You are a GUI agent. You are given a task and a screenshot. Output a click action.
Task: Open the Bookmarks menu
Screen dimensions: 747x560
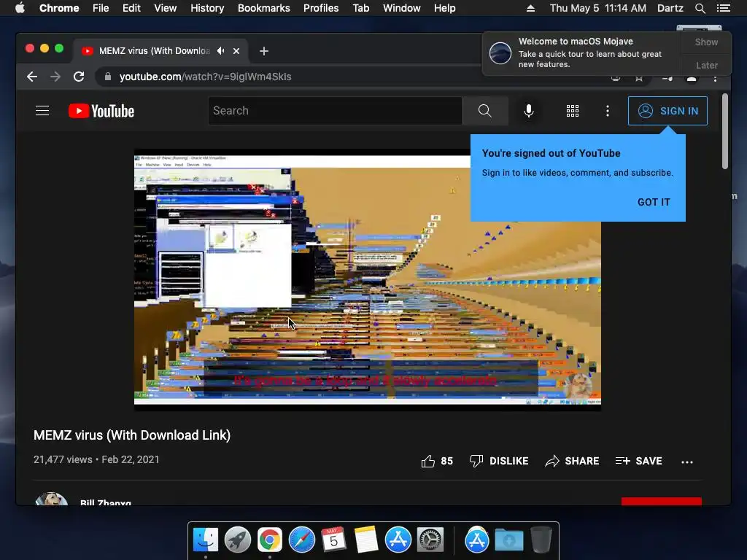(264, 8)
